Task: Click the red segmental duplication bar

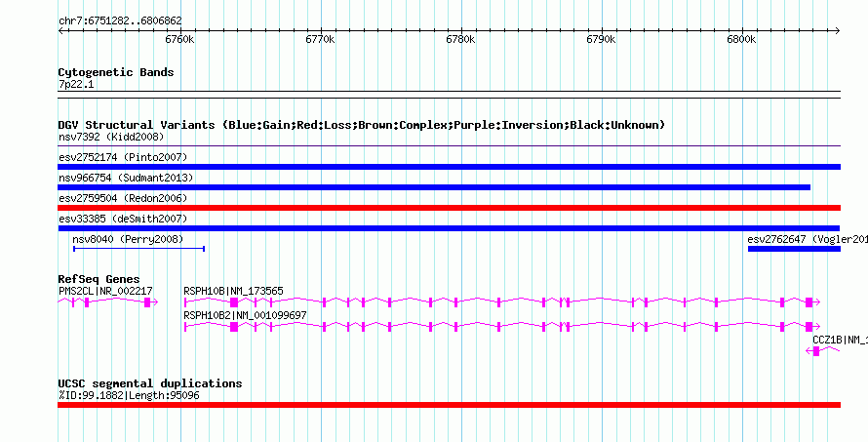Action: click(449, 405)
